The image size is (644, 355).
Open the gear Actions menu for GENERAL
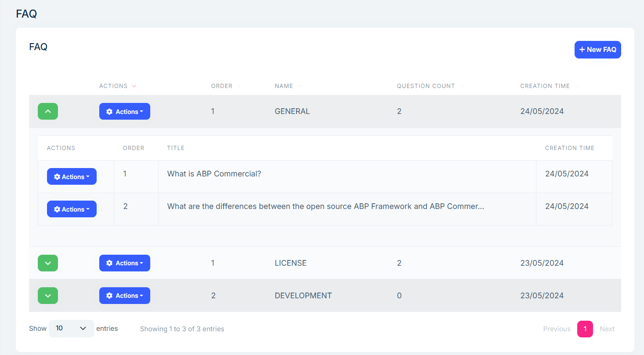(125, 111)
